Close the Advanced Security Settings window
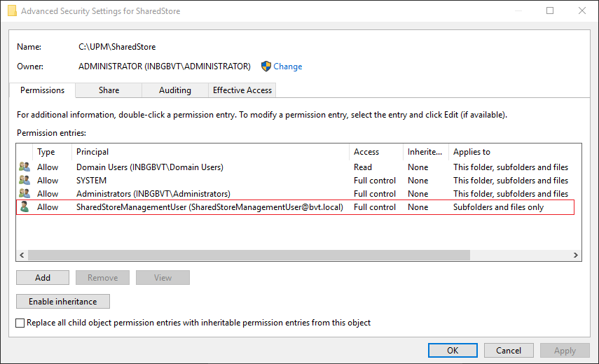Viewport: 599px width, 364px height. tap(582, 11)
